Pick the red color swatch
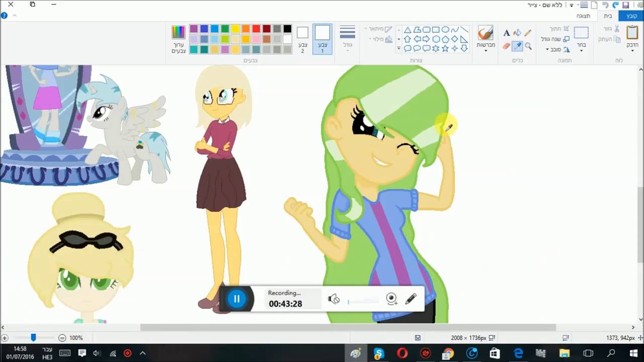The width and height of the screenshot is (644, 362). [x=256, y=29]
